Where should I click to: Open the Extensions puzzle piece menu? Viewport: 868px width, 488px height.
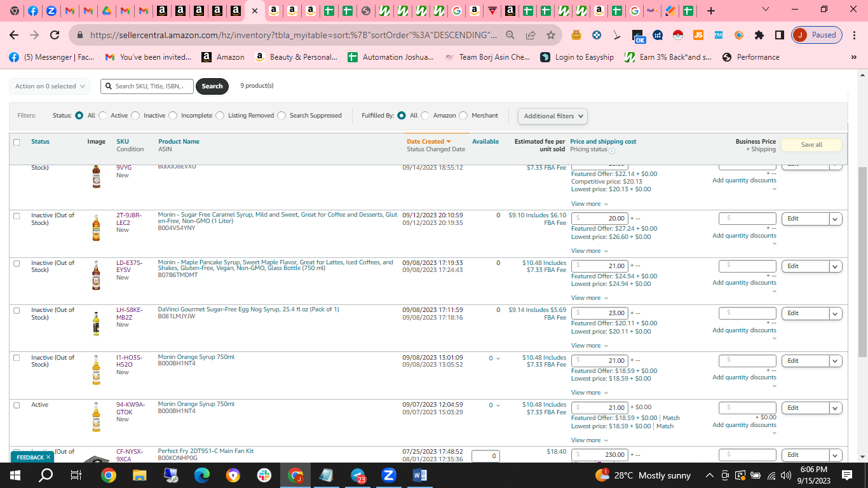tap(759, 35)
